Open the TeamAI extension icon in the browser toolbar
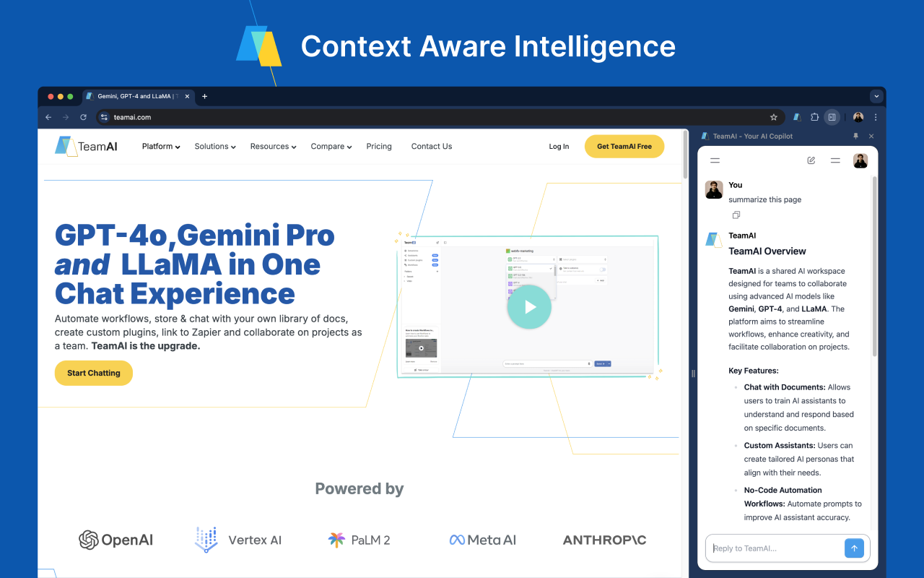The width and height of the screenshot is (924, 578). click(796, 117)
